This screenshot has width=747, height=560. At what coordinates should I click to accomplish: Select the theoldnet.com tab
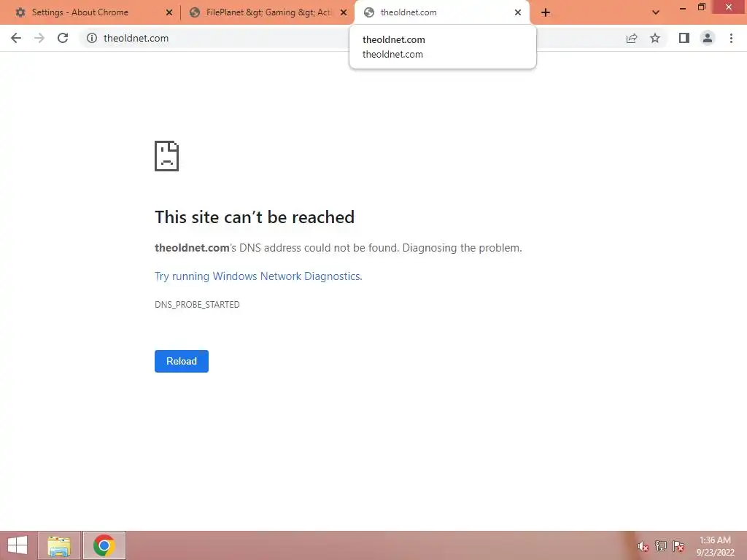pyautogui.click(x=441, y=12)
